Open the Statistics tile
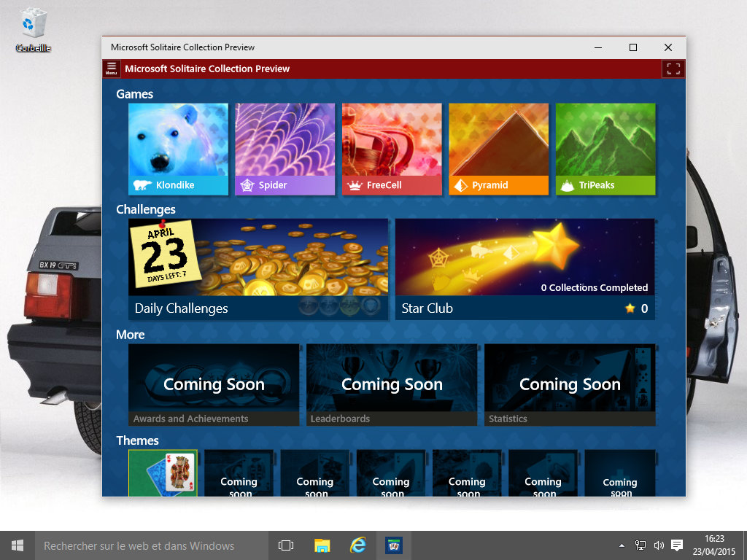 pyautogui.click(x=570, y=384)
